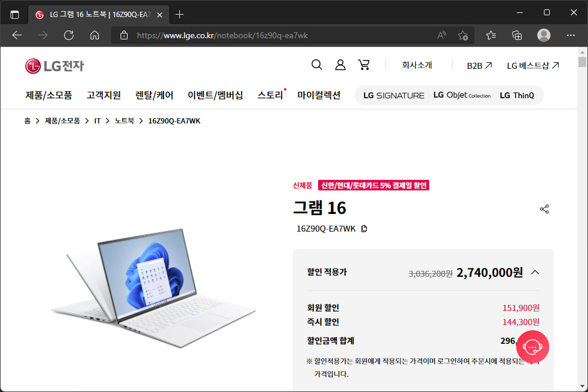Click the 그램 16 product title
This screenshot has height=392, width=588.
coord(319,207)
